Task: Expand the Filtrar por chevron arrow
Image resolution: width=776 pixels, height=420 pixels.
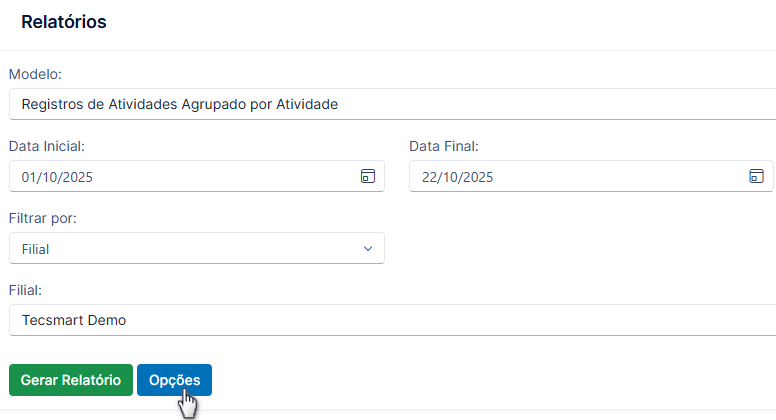Action: 368,248
